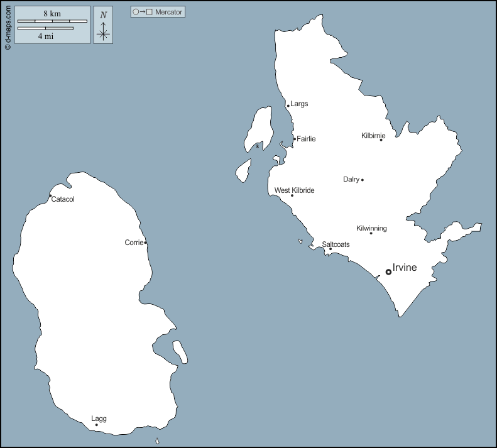The width and height of the screenshot is (497, 448).
Task: Click the Mercator projection symbol
Action: coord(143,12)
